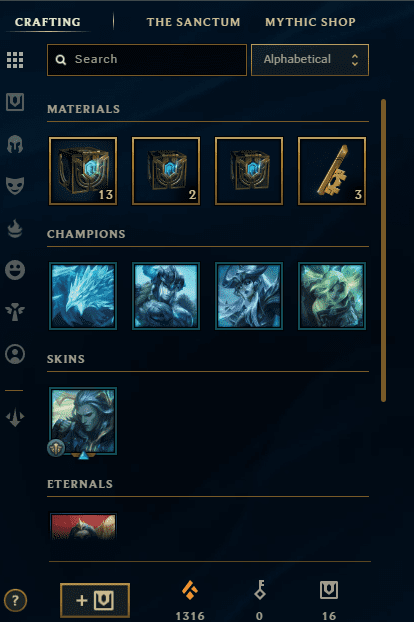Filter loot by champions helmet icon

click(15, 144)
